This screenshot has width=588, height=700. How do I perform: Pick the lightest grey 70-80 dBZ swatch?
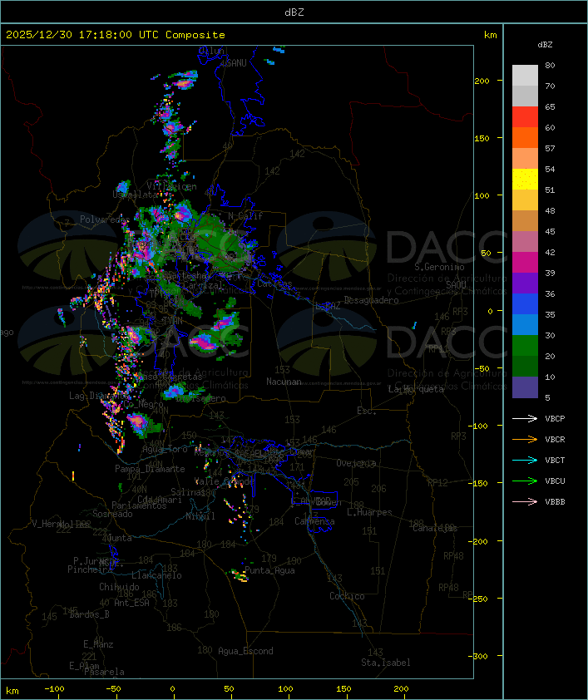pos(525,76)
